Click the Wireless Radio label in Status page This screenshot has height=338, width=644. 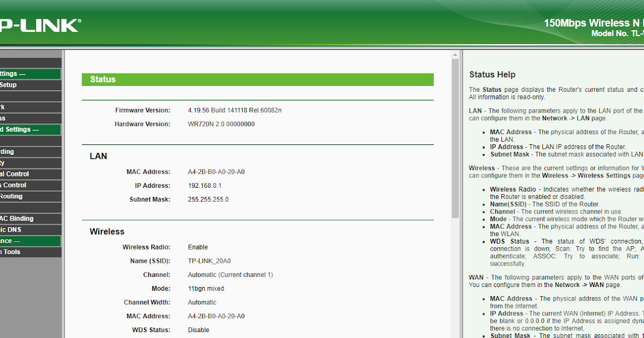(x=147, y=247)
